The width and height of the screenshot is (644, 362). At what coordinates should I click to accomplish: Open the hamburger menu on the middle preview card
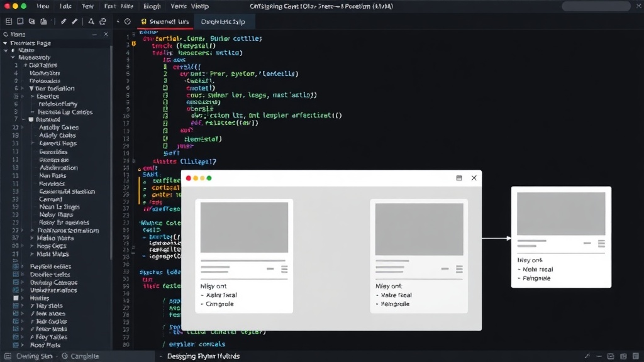pos(459,269)
